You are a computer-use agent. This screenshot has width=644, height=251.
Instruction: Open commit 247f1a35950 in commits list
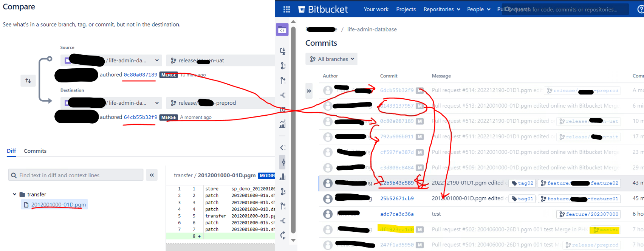397,245
